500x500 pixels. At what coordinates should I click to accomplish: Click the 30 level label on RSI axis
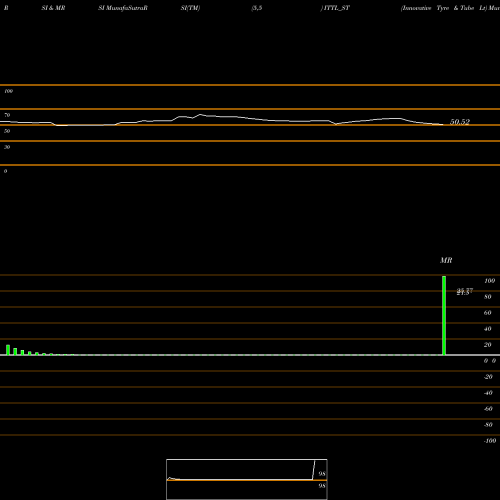[x=7, y=147]
